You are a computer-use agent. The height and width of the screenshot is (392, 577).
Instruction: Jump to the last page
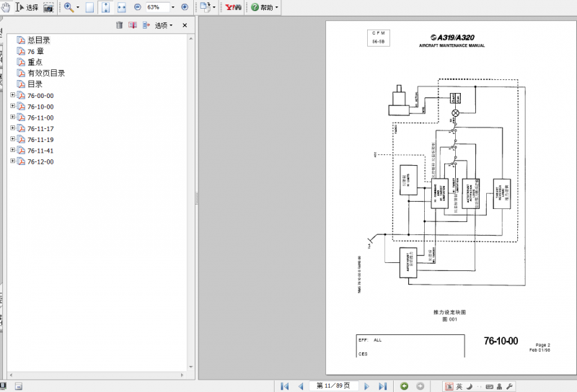383,386
